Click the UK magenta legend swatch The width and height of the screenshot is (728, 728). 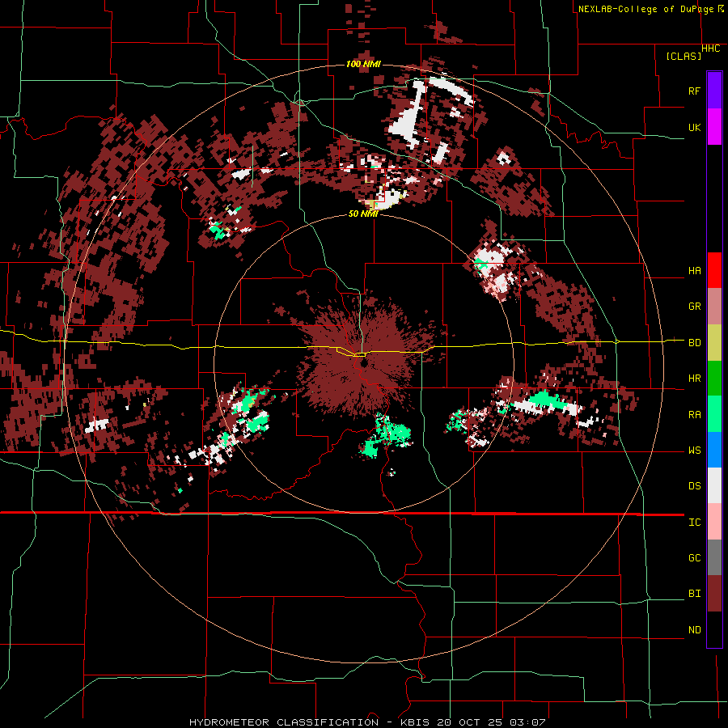[x=714, y=127]
